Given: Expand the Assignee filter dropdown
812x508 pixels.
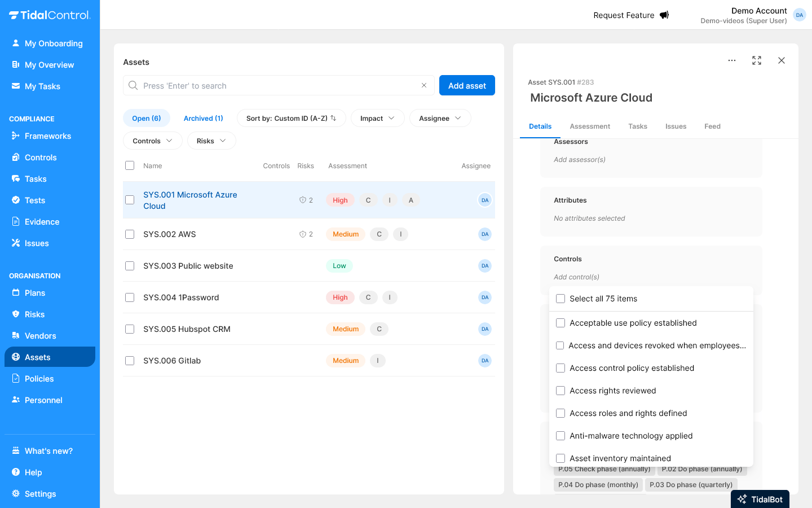Looking at the screenshot, I should tap(440, 118).
